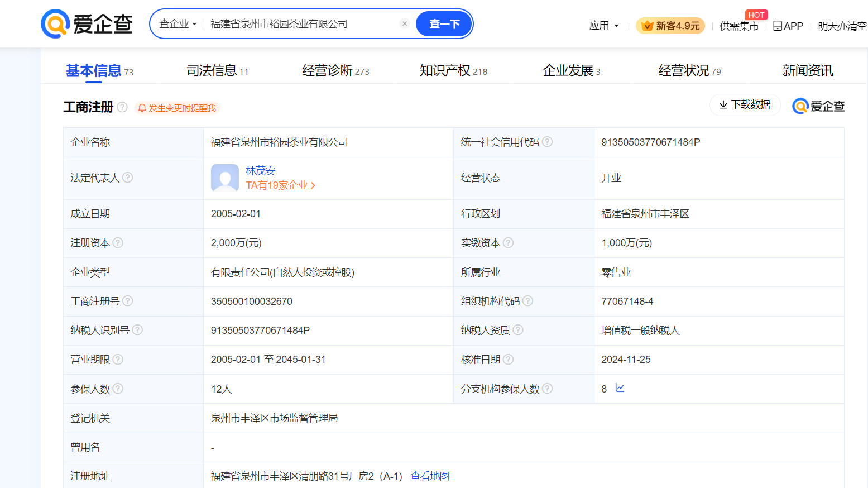Click help icon beside 法定代表人
Viewport: 868px width, 488px height.
[x=128, y=178]
